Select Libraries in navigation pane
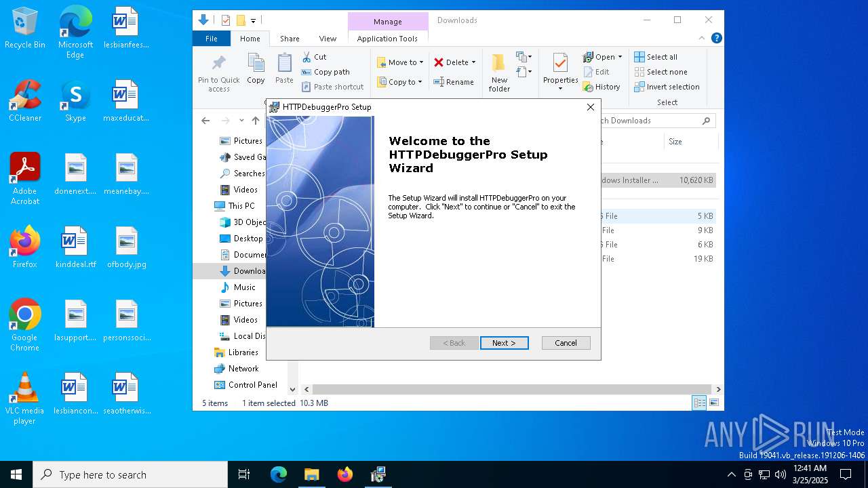The width and height of the screenshot is (868, 488). click(237, 352)
